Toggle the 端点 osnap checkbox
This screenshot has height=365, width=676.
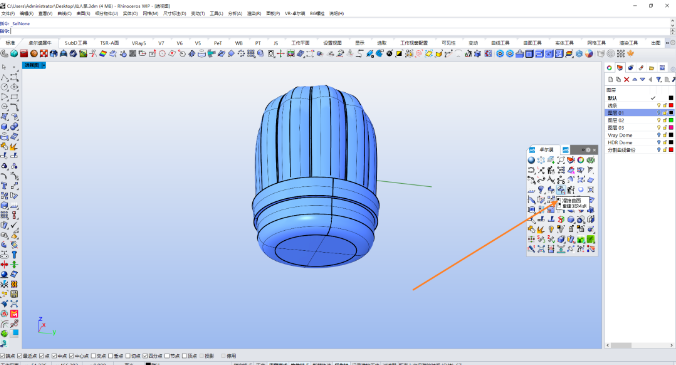pyautogui.click(x=2, y=356)
